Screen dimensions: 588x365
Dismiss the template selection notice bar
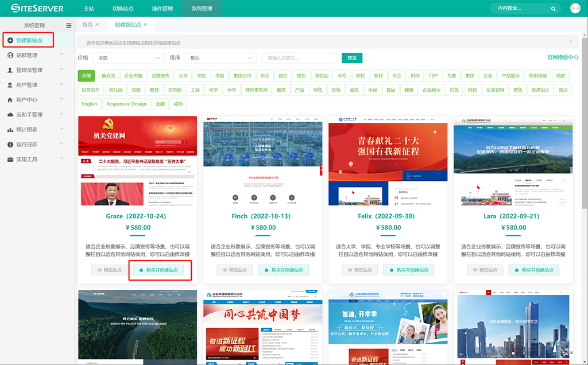click(570, 42)
